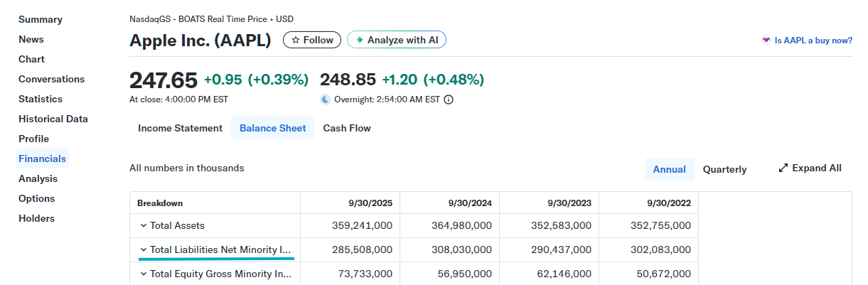Viewport: 868px width, 285px height.
Task: Click the closing price 247.65
Action: (164, 80)
